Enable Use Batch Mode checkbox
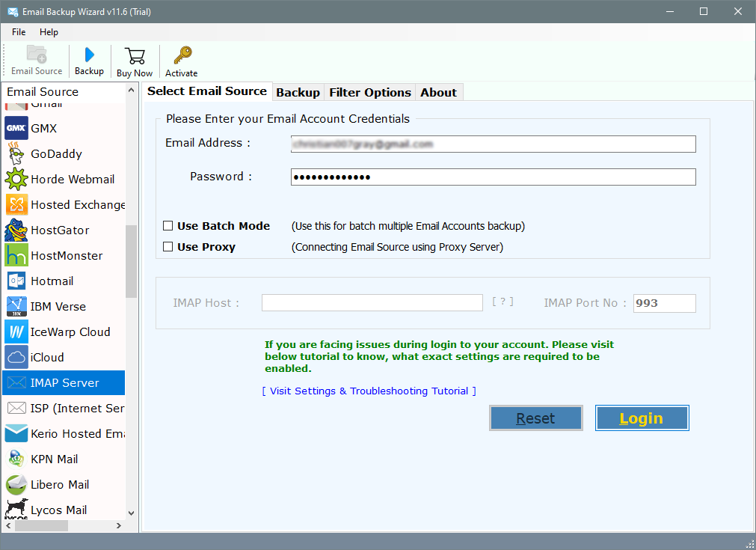The height and width of the screenshot is (550, 756). point(168,226)
